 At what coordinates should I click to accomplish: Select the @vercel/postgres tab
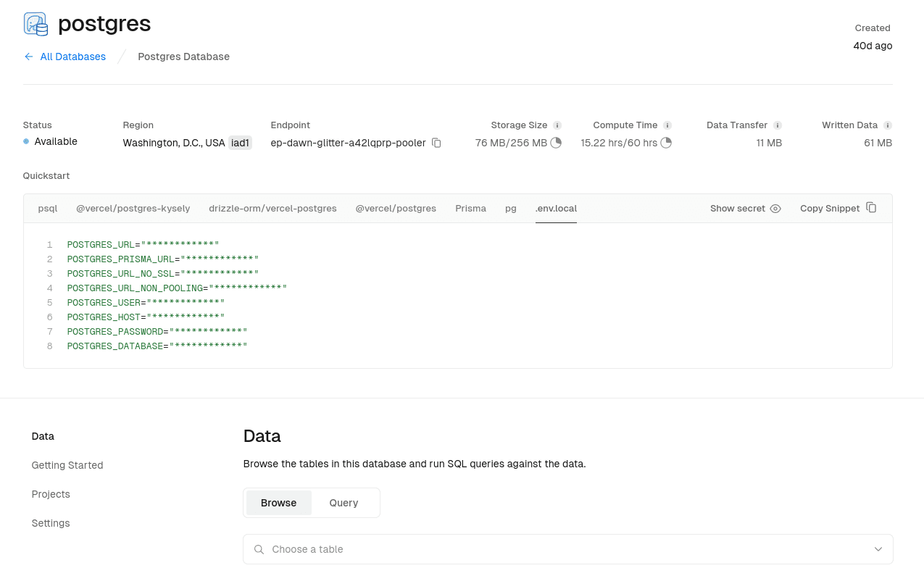[396, 209]
